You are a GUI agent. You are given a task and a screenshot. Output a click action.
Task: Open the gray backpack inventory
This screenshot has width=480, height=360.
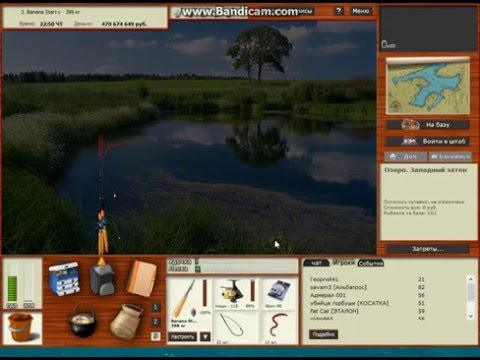pos(102,279)
